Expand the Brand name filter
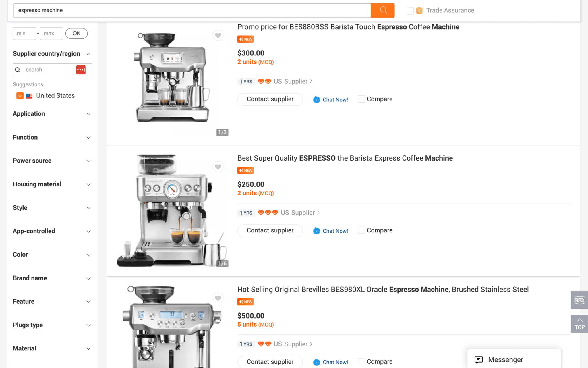 point(52,278)
